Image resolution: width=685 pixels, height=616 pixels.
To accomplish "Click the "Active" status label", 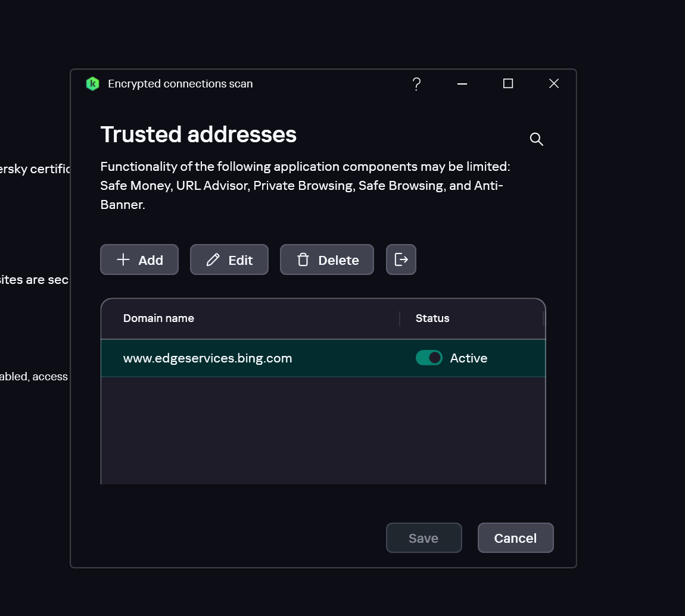I will (469, 358).
